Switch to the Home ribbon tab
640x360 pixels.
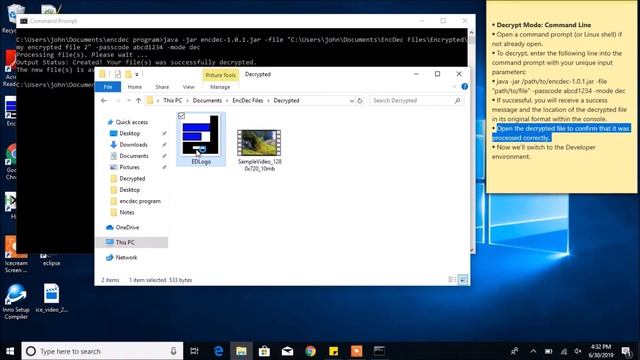coord(135,87)
